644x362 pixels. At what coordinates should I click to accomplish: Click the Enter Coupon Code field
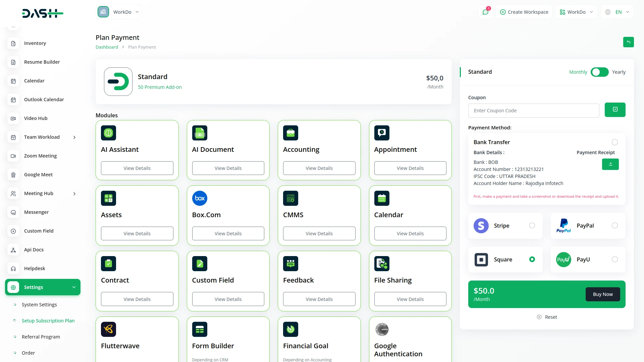pyautogui.click(x=533, y=111)
